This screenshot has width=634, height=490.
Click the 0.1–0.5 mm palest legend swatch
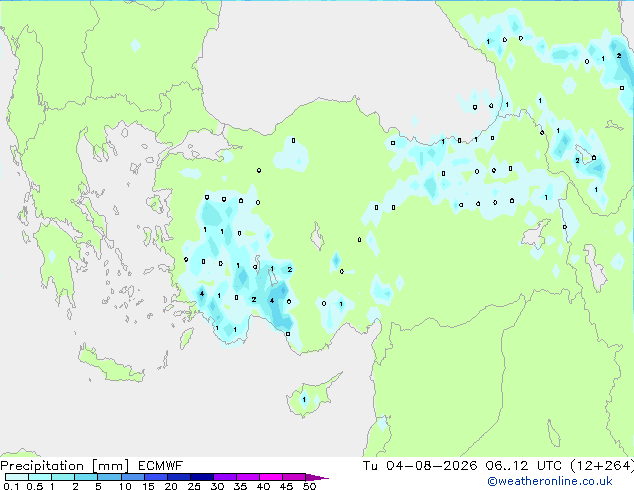tap(17, 477)
